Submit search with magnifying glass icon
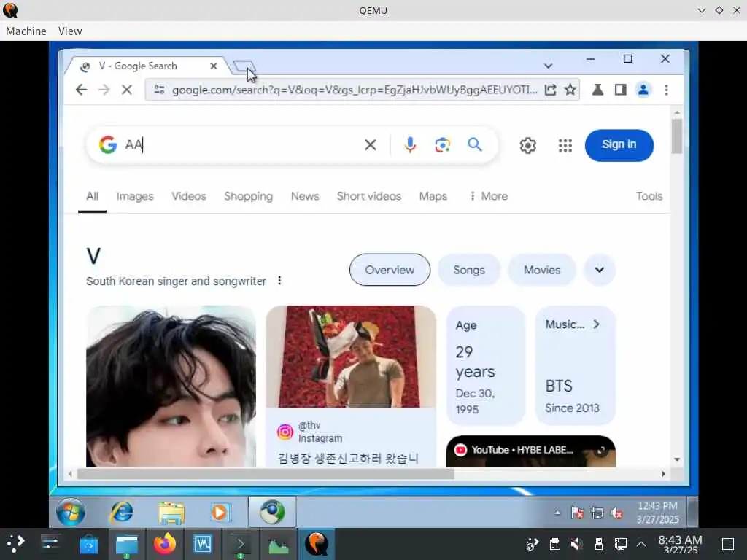This screenshot has width=747, height=560. pyautogui.click(x=474, y=144)
